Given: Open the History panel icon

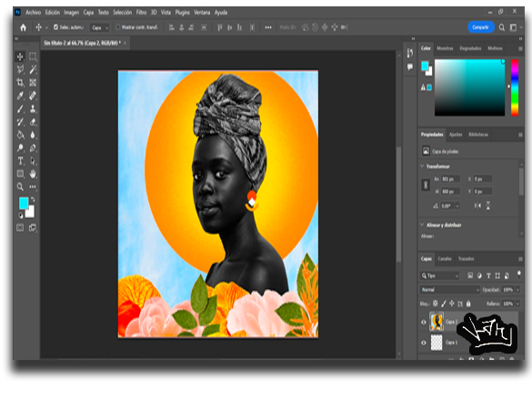Looking at the screenshot, I should 410,54.
